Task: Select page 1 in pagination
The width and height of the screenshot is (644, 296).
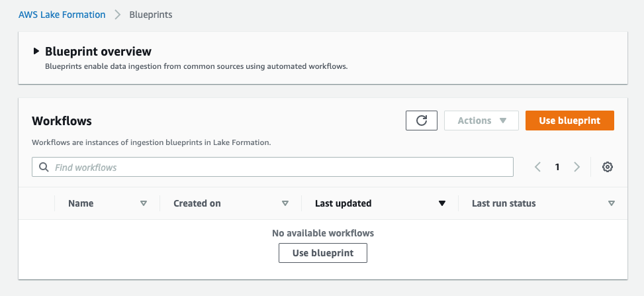Action: pyautogui.click(x=557, y=167)
